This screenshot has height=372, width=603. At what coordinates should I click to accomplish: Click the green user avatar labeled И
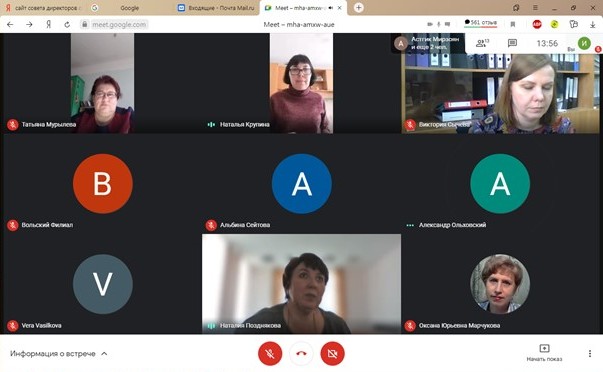(584, 43)
